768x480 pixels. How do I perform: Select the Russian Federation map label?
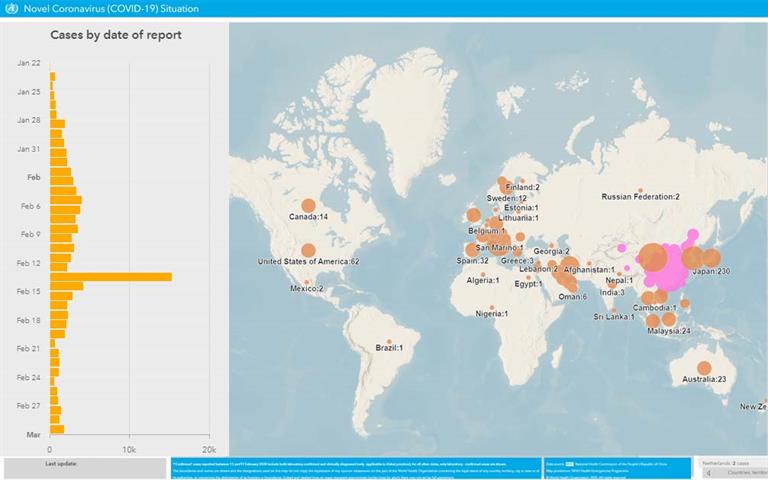[640, 197]
